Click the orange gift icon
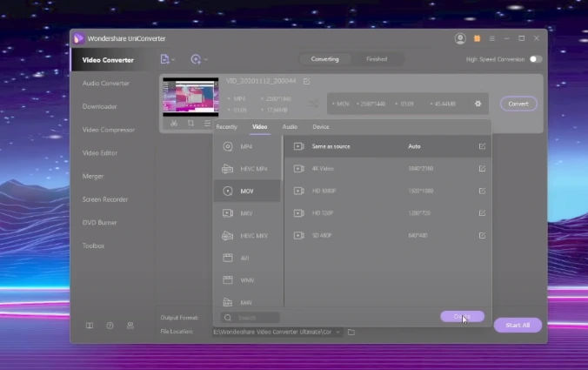This screenshot has height=370, width=588. 477,38
